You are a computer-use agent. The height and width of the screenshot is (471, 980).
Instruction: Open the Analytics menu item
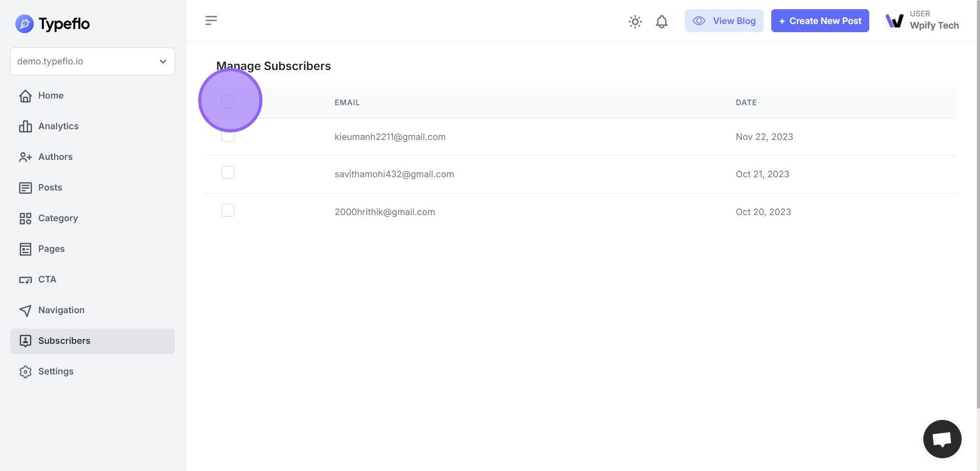pos(58,126)
